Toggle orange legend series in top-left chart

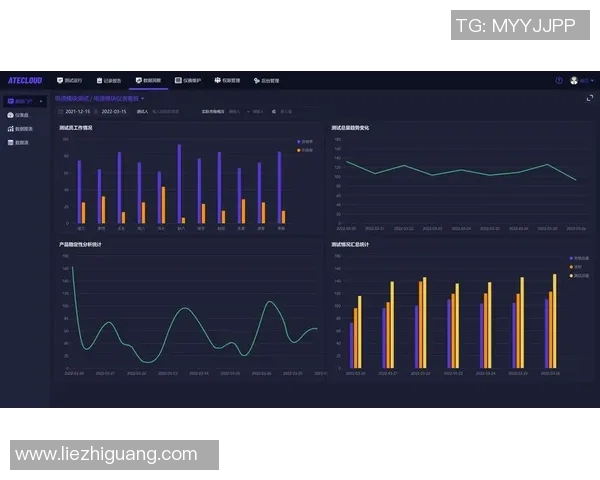pyautogui.click(x=305, y=149)
